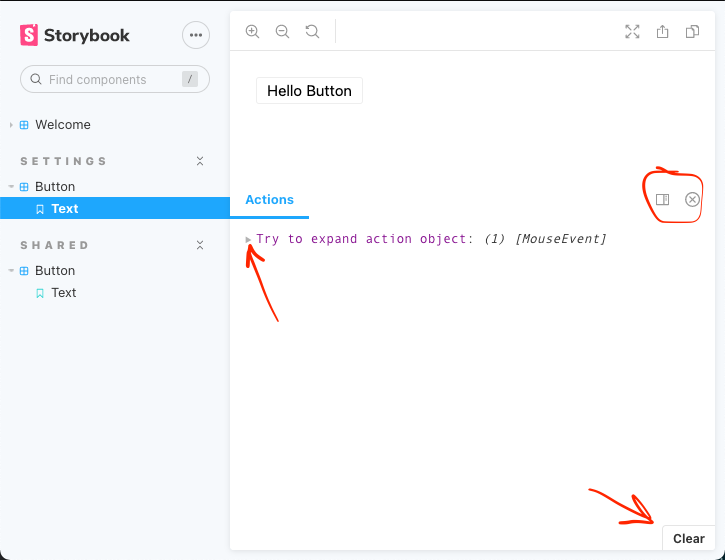Click the Hello Button
The image size is (725, 560).
pos(309,91)
